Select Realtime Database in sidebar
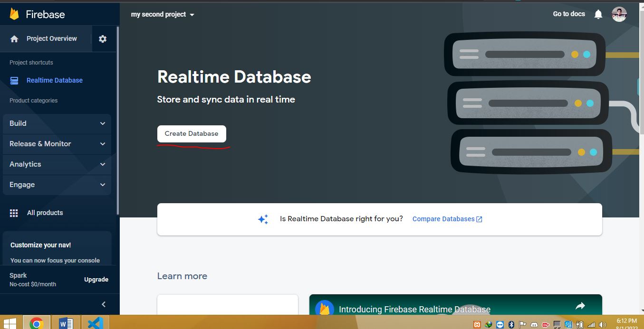Screen dimensions: 644x329 click(54, 80)
